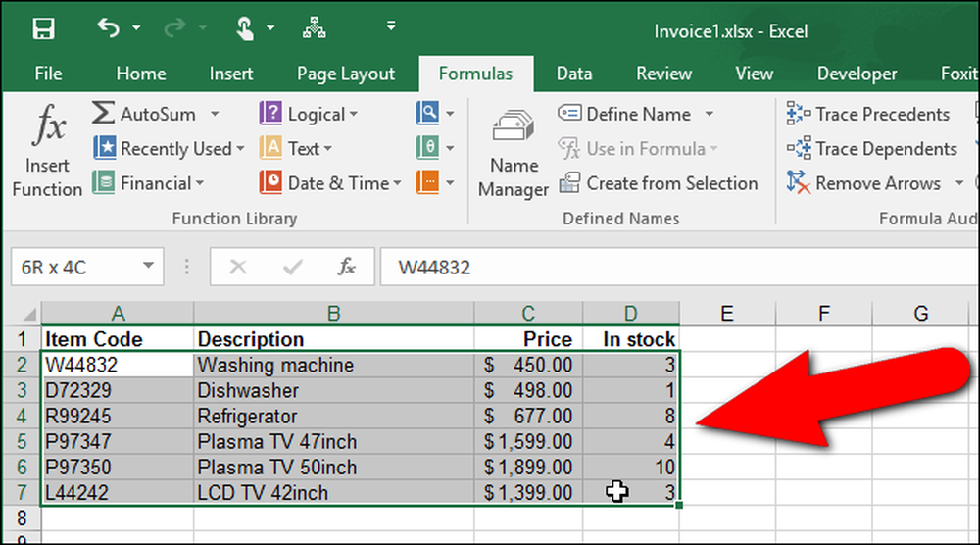Screen dimensions: 980x545
Task: Click the Enter checkmark in formula bar
Action: [x=292, y=268]
